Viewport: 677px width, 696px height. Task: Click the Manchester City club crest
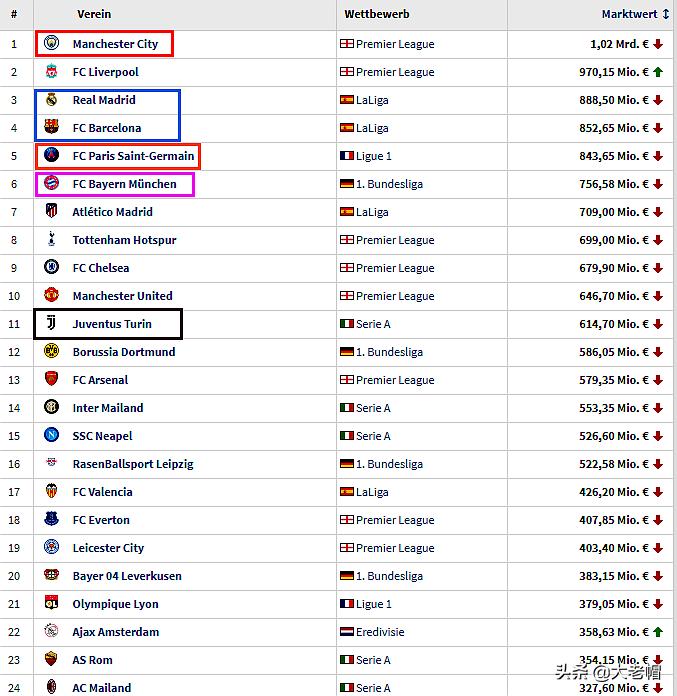[52, 44]
